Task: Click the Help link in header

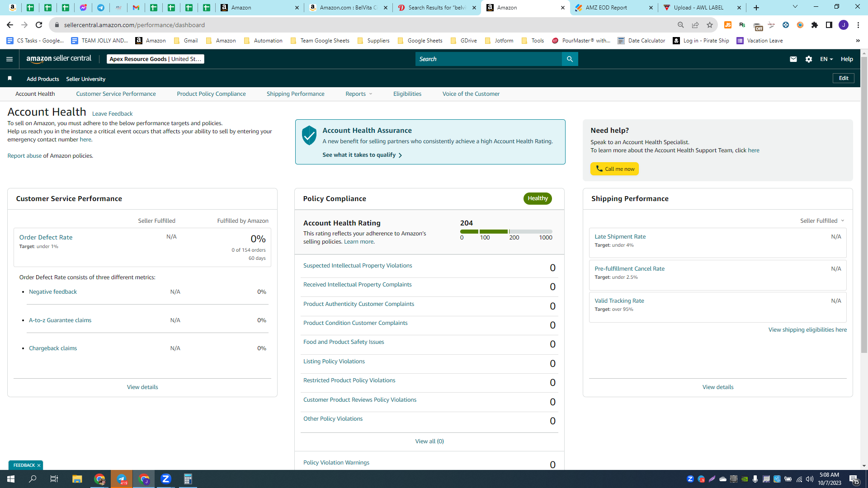Action: [847, 59]
